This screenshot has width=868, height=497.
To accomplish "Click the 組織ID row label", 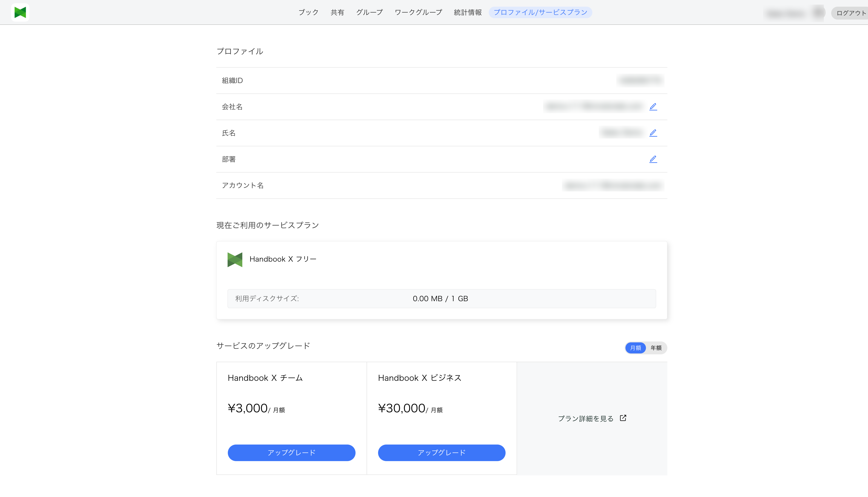I will (x=232, y=81).
